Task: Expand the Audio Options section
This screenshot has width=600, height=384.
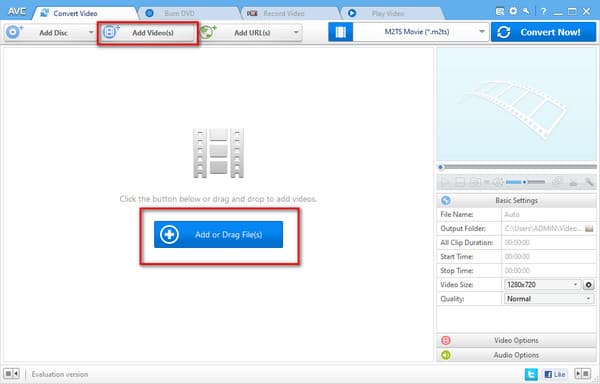Action: point(516,355)
